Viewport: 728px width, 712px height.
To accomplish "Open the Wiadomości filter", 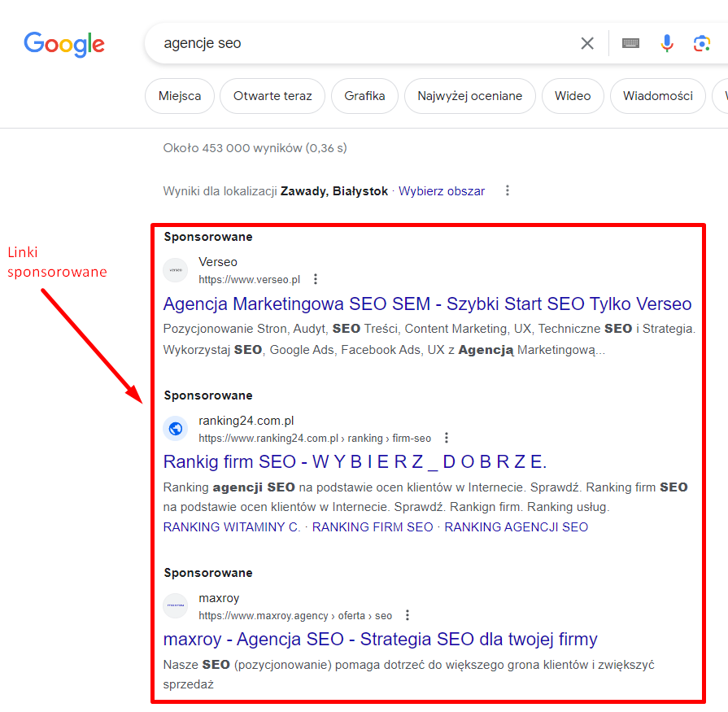I will [x=658, y=96].
